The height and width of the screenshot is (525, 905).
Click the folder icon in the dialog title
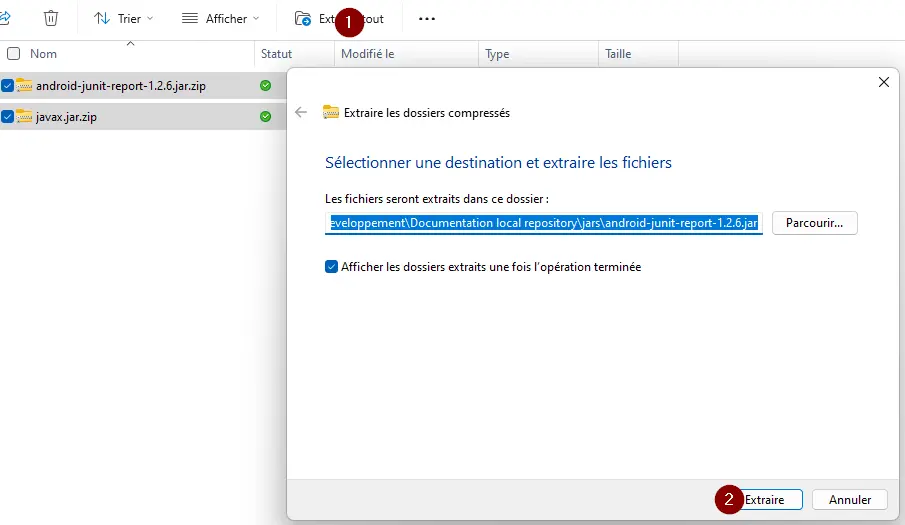click(x=331, y=112)
